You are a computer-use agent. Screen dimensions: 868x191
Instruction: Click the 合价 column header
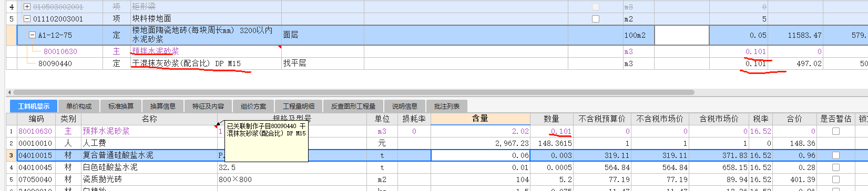(794, 119)
